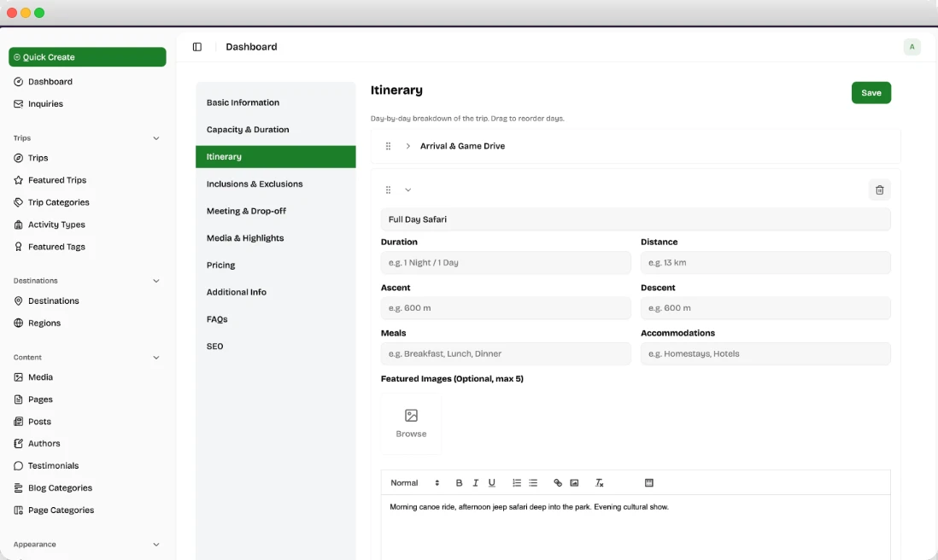This screenshot has width=938, height=560.
Task: Open the user avatar menu
Action: (x=912, y=47)
